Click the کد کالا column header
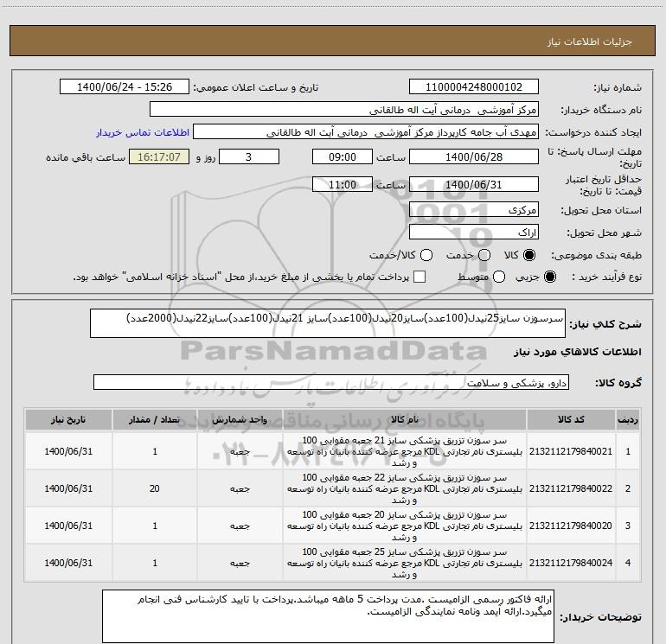The width and height of the screenshot is (666, 644). pos(571,420)
